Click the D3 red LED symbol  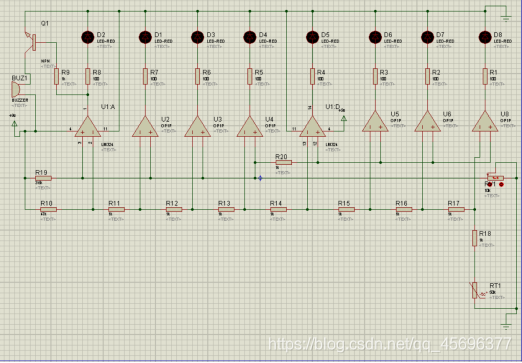[x=197, y=37]
